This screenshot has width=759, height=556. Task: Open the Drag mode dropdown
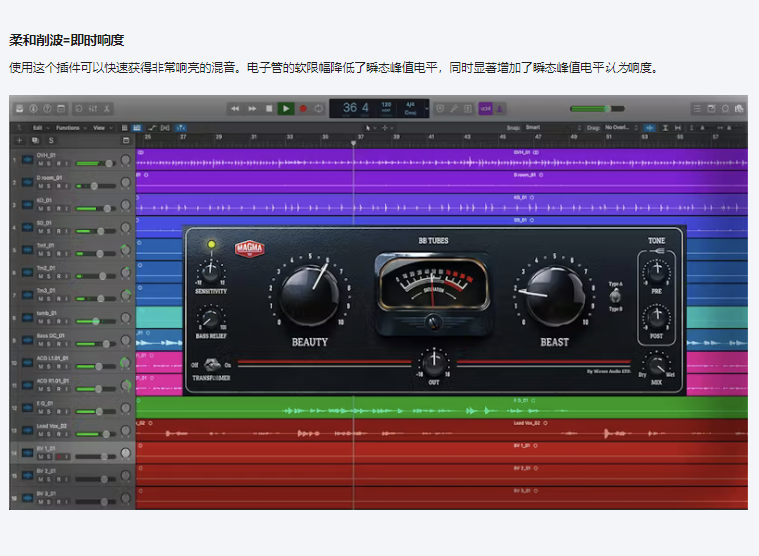(x=617, y=128)
